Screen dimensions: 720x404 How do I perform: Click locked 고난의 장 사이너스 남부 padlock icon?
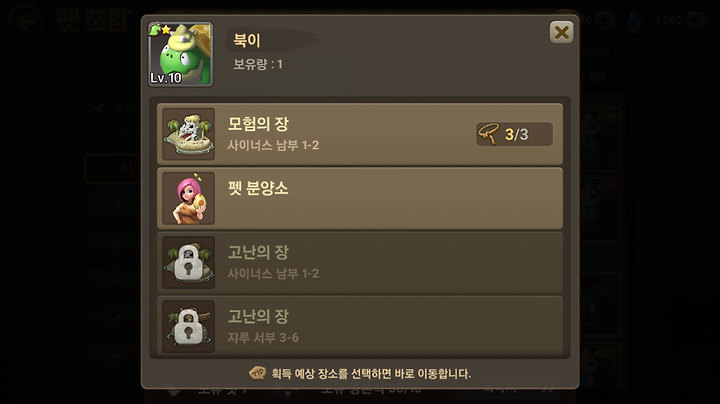click(x=189, y=263)
